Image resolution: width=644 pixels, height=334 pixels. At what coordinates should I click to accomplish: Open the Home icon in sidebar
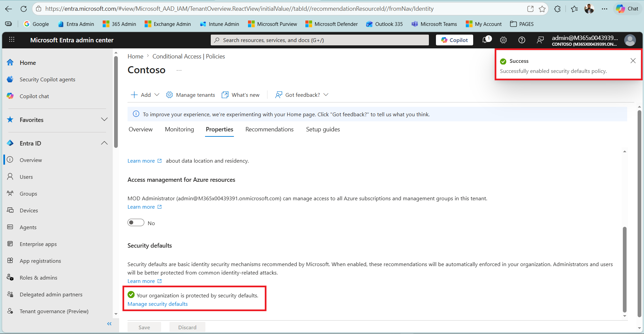click(10, 62)
